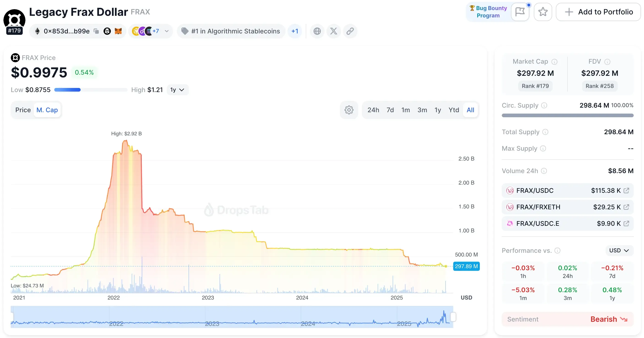
Task: Change Performance vs currency from USD
Action: 619,251
